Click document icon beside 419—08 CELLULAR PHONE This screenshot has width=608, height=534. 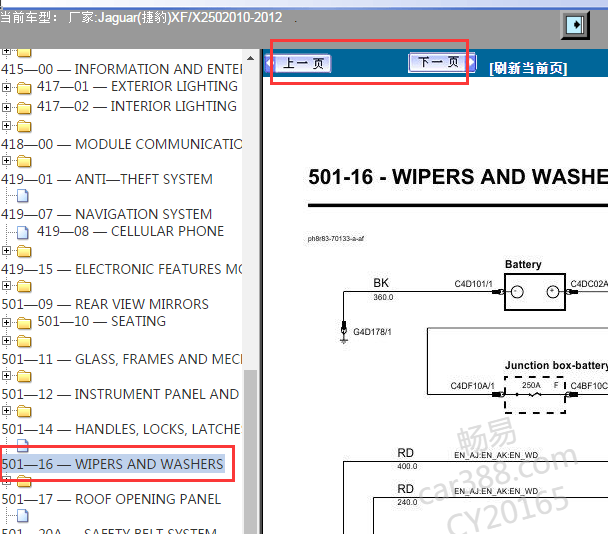coord(22,232)
